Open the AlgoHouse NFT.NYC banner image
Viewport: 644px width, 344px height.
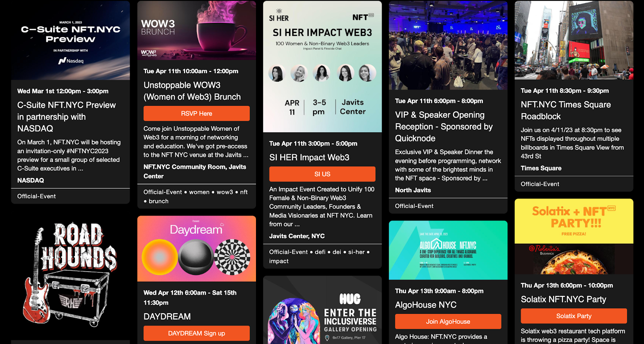tap(448, 250)
